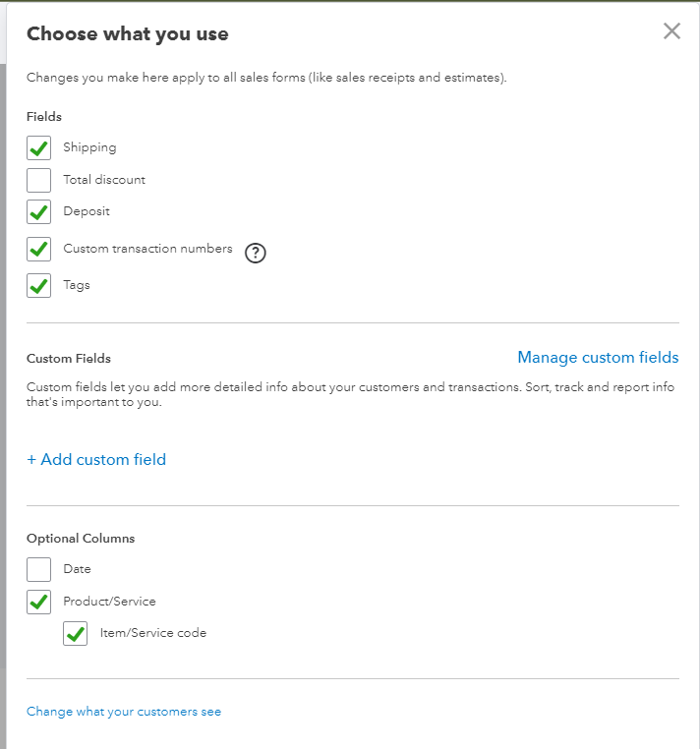Toggle the Custom transaction numbers checkbox

39,250
